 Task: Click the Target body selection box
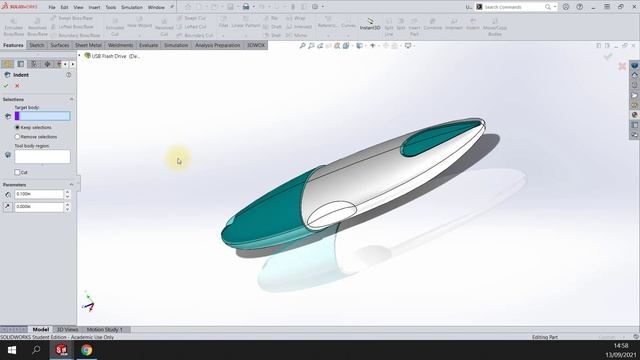(42, 116)
